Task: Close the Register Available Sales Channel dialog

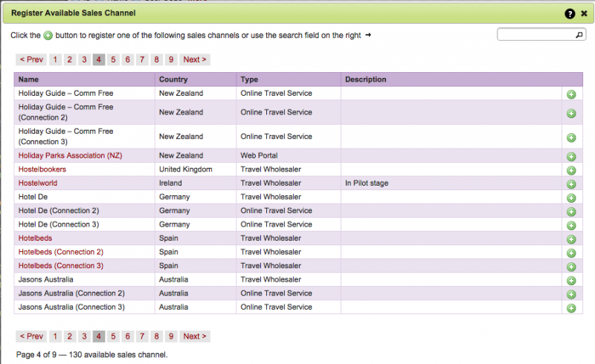Action: [x=584, y=13]
